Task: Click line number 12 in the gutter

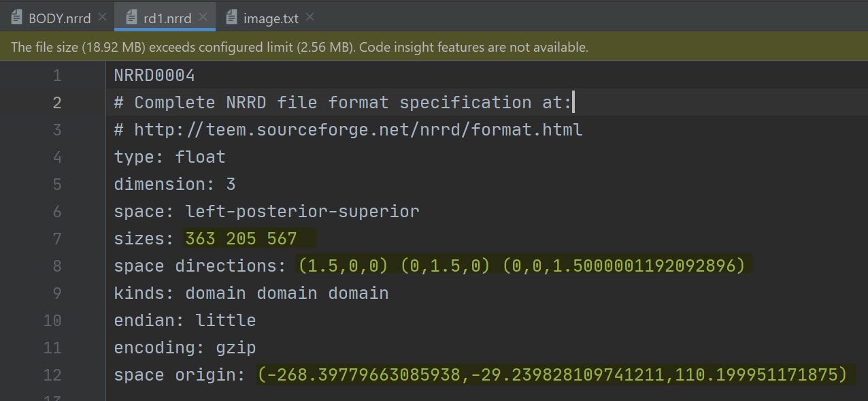Action: [52, 375]
